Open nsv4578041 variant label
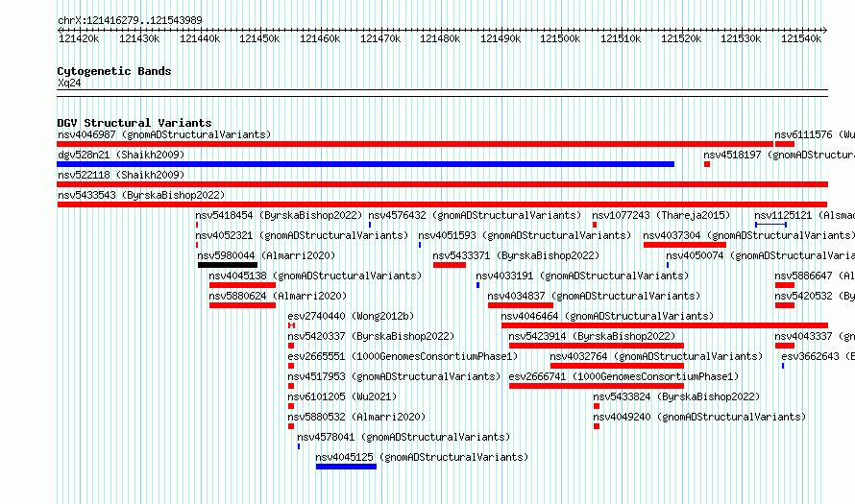 point(403,437)
